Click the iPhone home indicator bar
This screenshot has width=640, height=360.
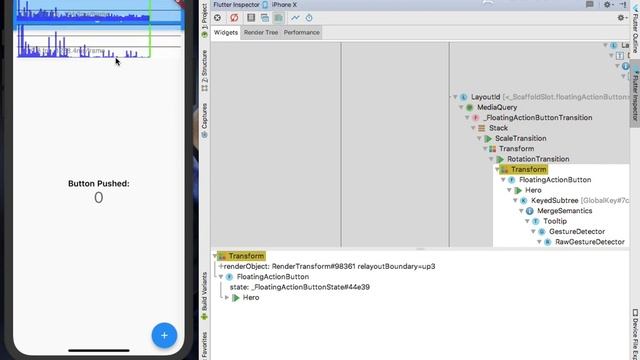coord(99,350)
